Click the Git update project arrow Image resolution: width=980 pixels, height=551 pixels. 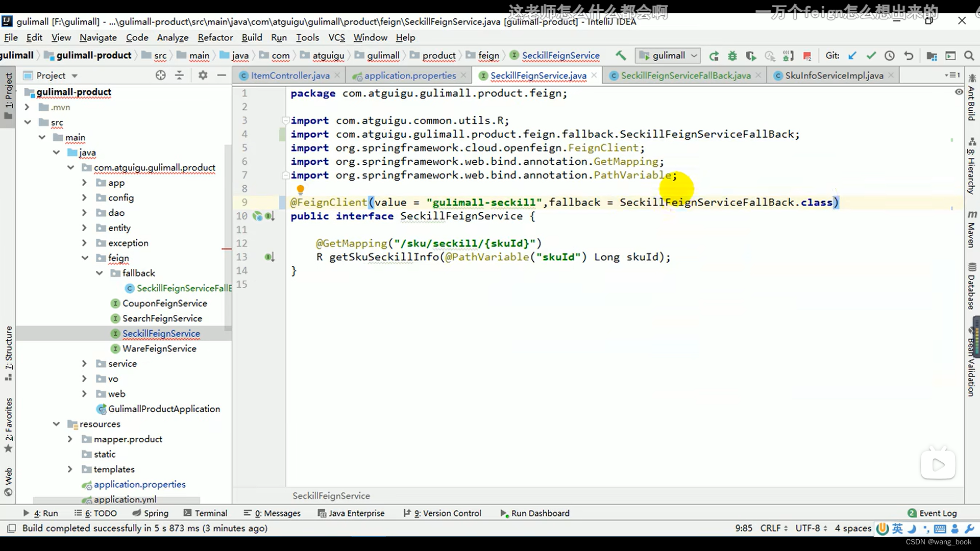click(852, 56)
